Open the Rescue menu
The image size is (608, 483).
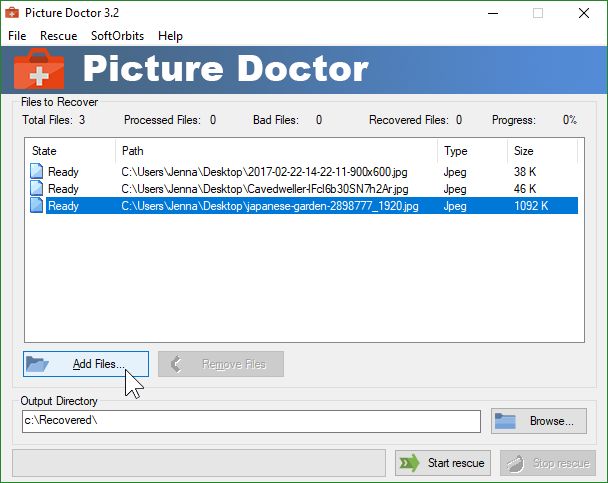pyautogui.click(x=58, y=36)
